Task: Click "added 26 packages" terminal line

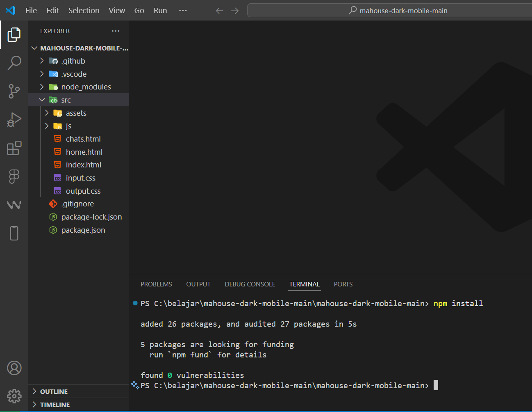Action: [249, 324]
